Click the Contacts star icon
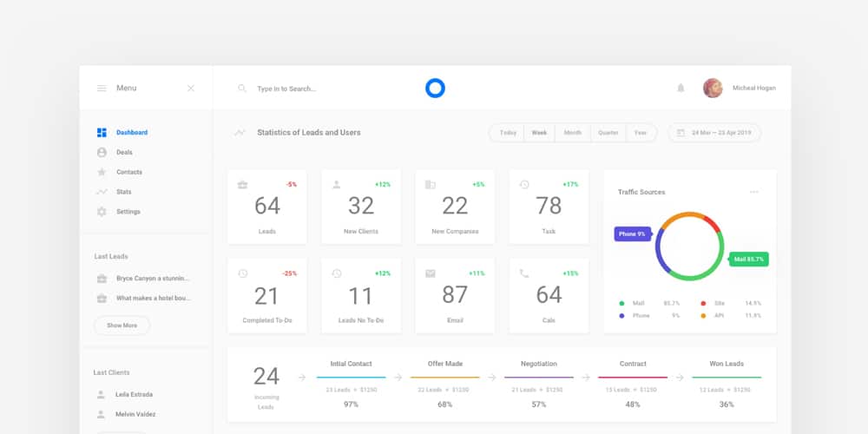 click(x=102, y=172)
